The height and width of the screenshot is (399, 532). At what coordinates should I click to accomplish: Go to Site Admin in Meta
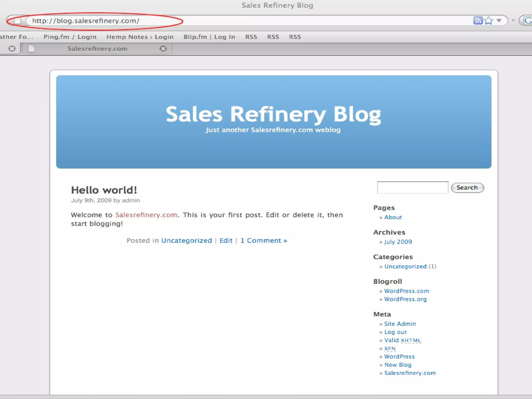pyautogui.click(x=400, y=324)
